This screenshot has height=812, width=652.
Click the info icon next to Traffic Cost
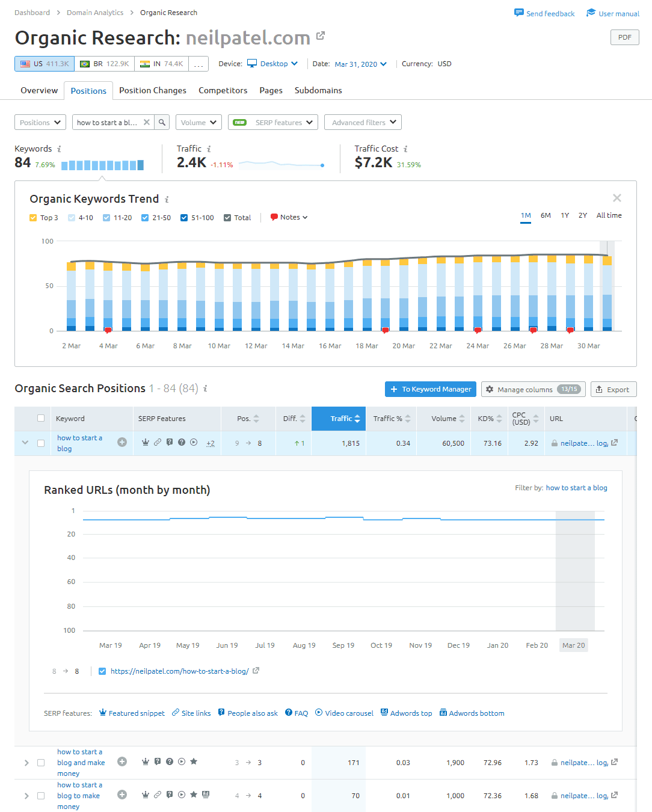tap(405, 149)
